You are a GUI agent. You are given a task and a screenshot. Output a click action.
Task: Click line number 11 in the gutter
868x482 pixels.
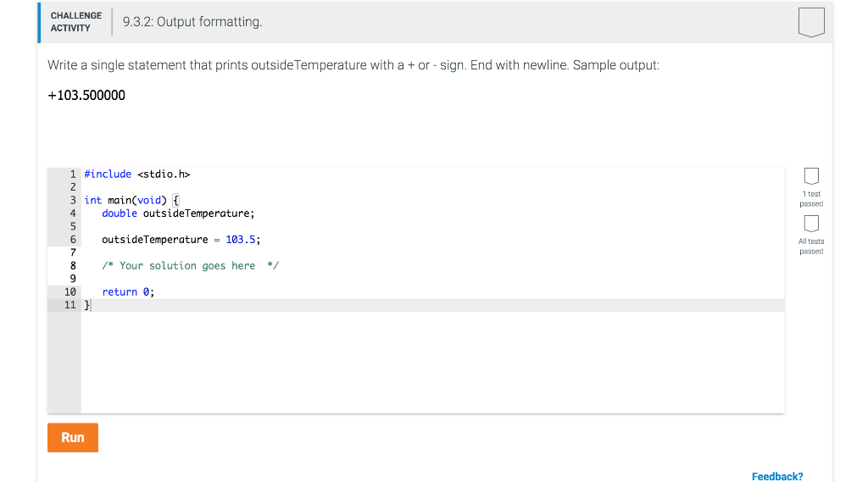(70, 305)
